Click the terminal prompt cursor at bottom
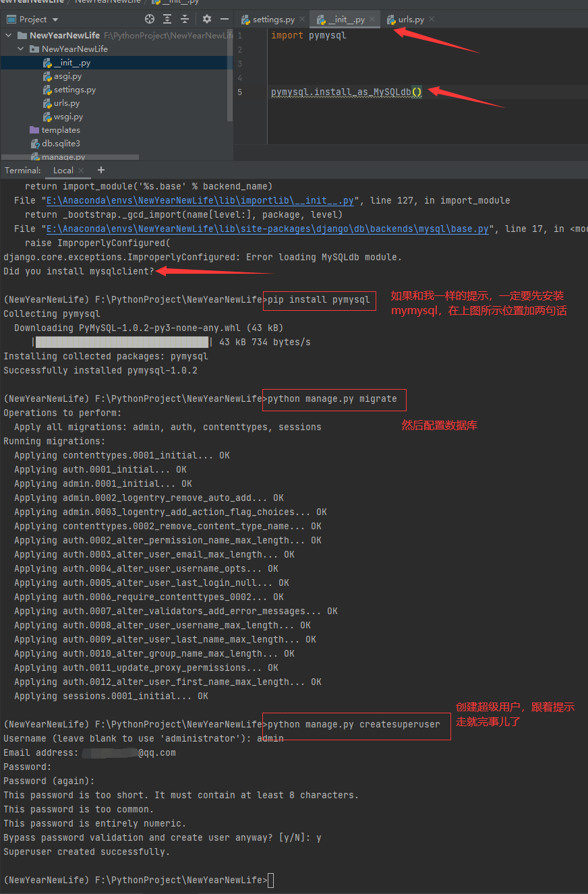The image size is (588, 894). click(271, 880)
